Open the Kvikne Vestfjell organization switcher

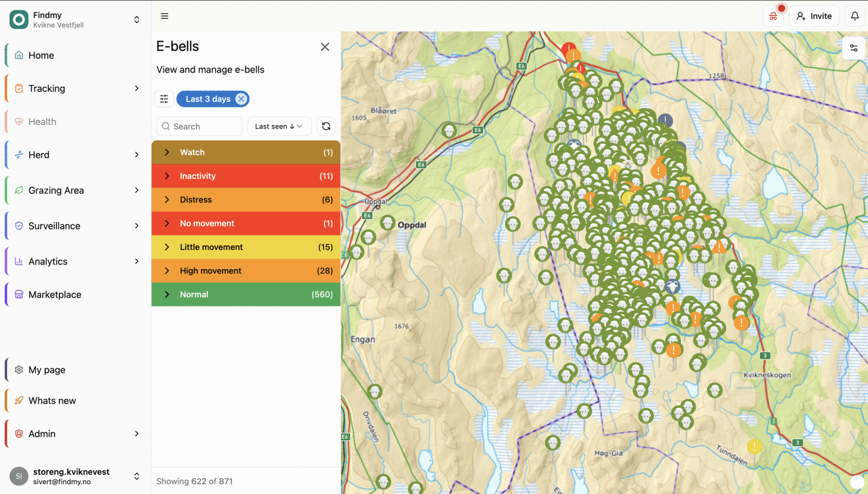click(x=75, y=20)
